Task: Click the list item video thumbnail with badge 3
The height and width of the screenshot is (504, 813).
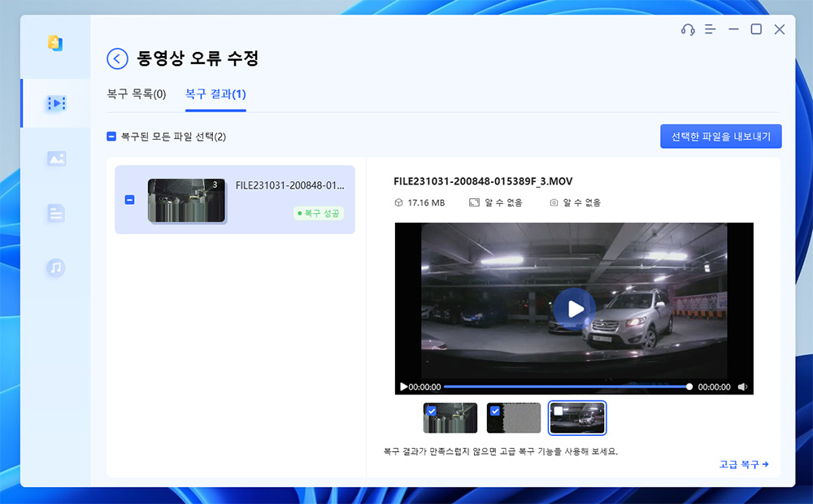Action: point(186,200)
